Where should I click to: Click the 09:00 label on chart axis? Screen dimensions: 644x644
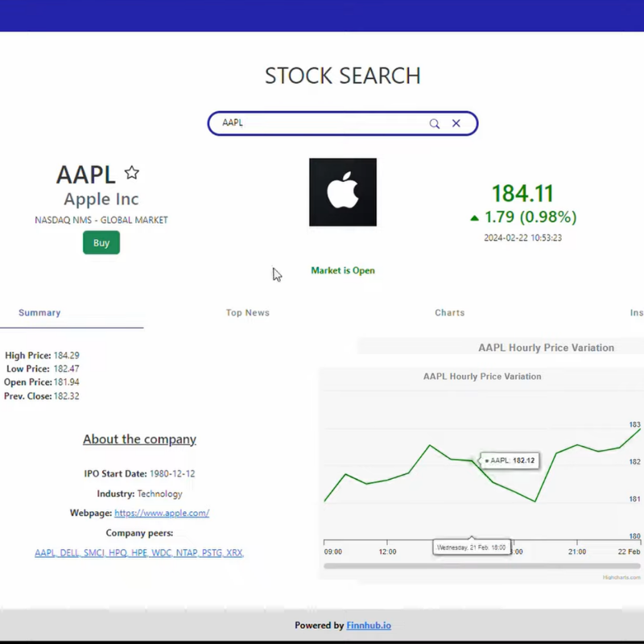click(x=332, y=551)
